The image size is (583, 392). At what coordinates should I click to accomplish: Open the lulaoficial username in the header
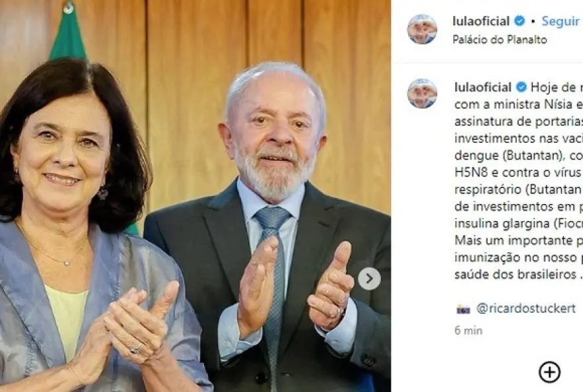pos(481,21)
